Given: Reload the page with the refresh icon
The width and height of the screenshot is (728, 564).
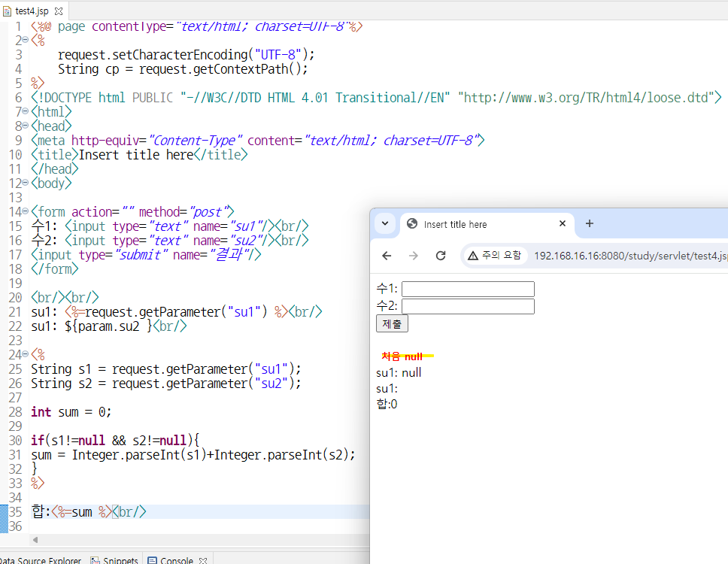Looking at the screenshot, I should pos(441,256).
